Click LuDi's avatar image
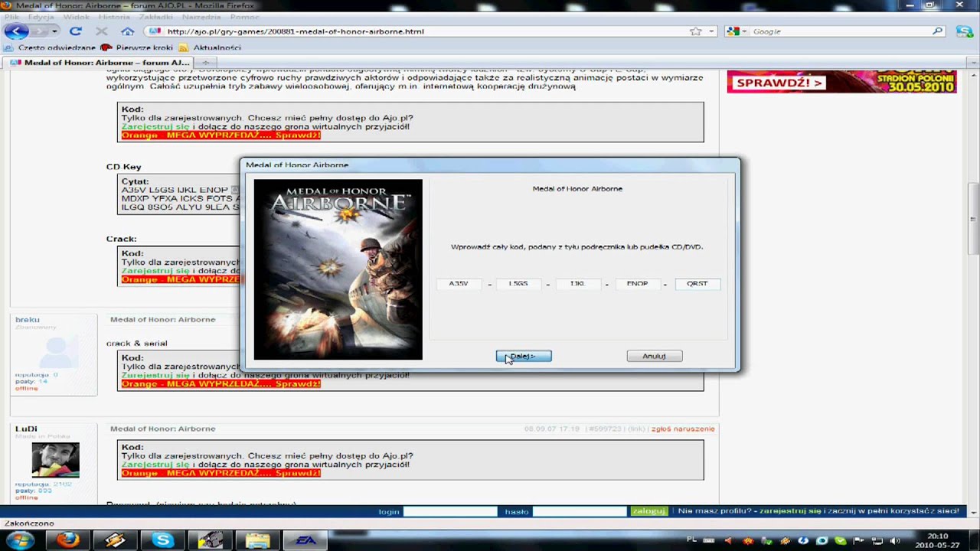 click(x=55, y=459)
